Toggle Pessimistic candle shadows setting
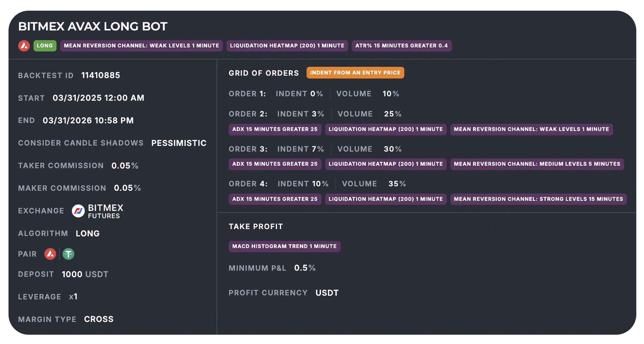 tap(179, 143)
